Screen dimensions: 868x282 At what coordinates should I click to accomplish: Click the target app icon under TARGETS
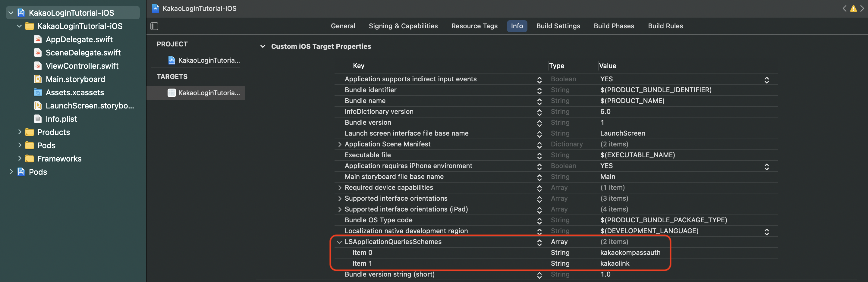[x=172, y=93]
